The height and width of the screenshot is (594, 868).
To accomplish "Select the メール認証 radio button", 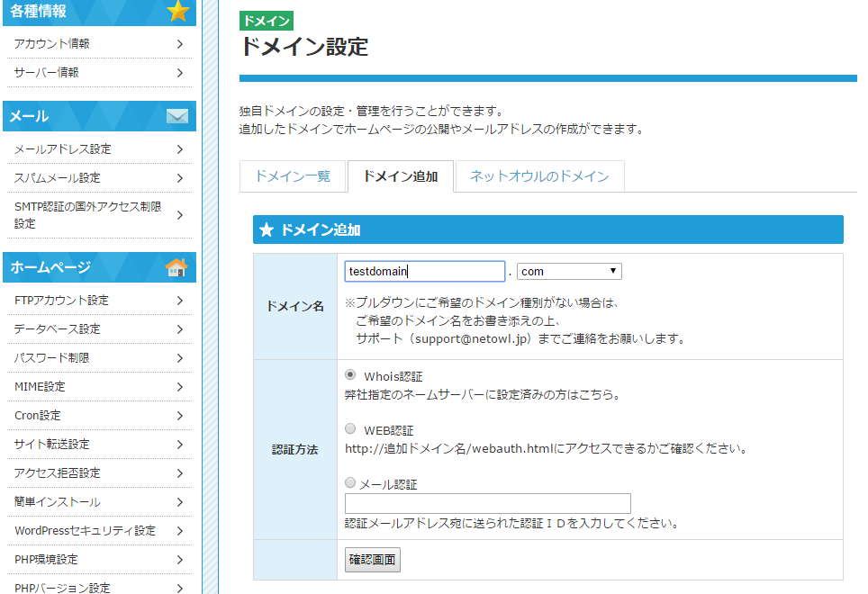I will pyautogui.click(x=349, y=482).
